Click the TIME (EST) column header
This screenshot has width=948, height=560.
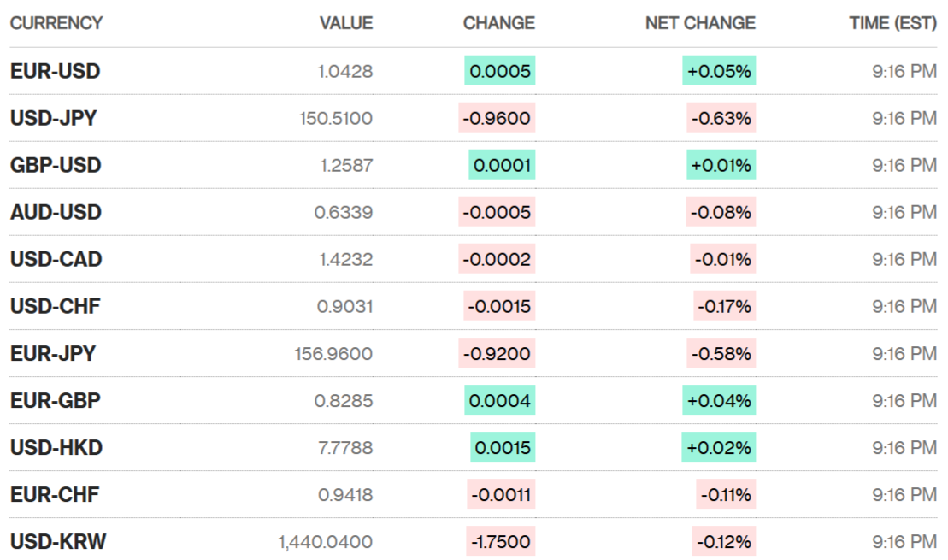tap(892, 23)
